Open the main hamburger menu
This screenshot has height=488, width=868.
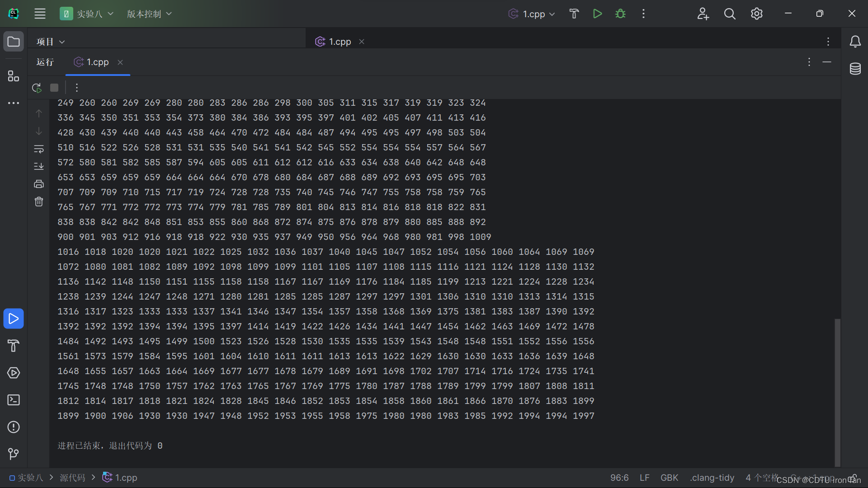(x=40, y=14)
